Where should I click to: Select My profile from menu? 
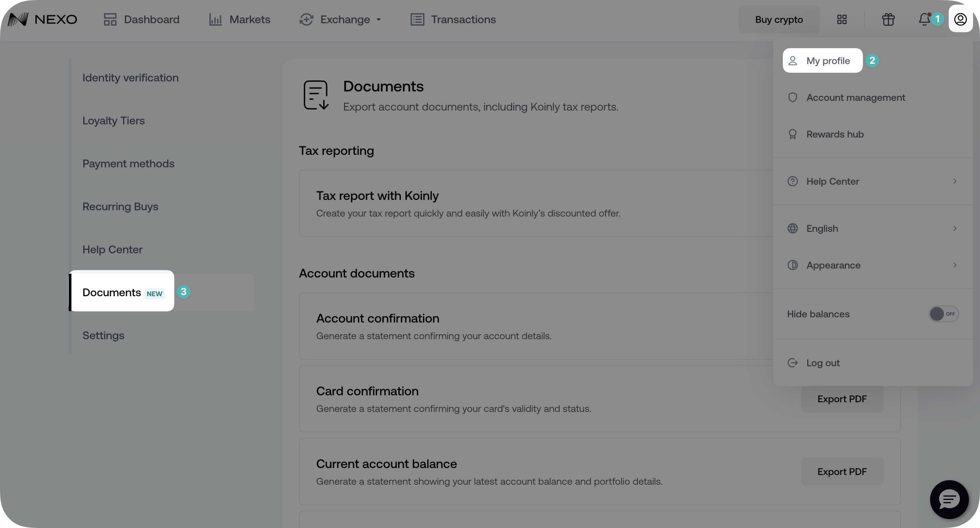pos(823,60)
